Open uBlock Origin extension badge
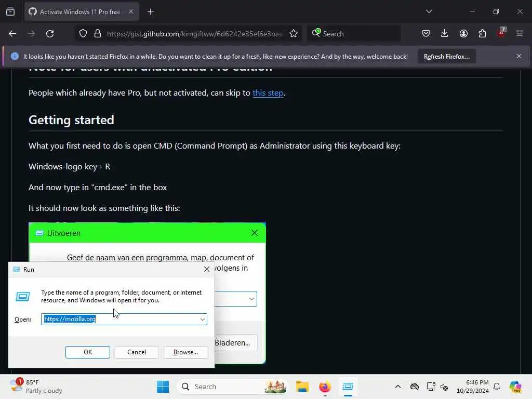The image size is (532, 399). coord(501,33)
